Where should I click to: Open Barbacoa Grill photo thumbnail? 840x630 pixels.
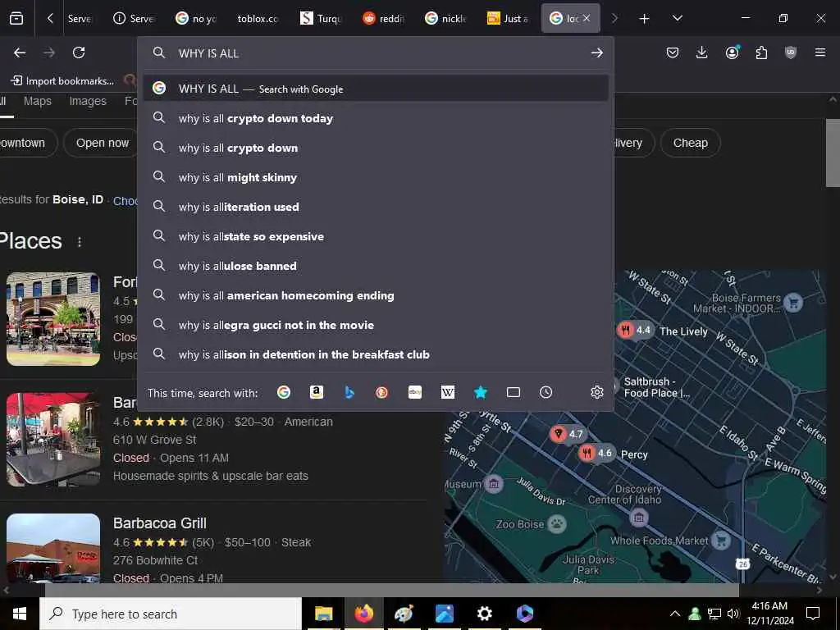(x=53, y=548)
